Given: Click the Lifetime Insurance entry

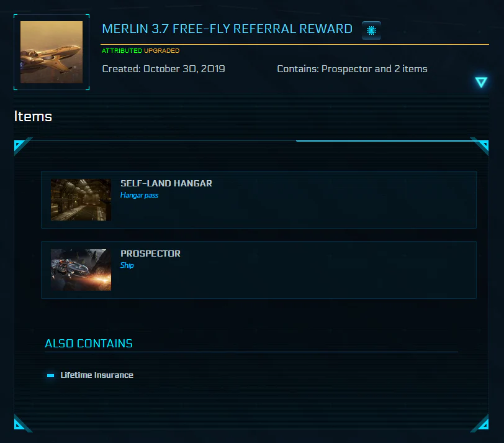Looking at the screenshot, I should tap(97, 375).
